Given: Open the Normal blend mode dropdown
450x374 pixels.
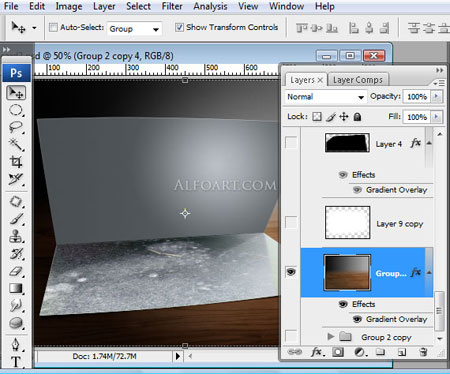Looking at the screenshot, I should tap(325, 97).
